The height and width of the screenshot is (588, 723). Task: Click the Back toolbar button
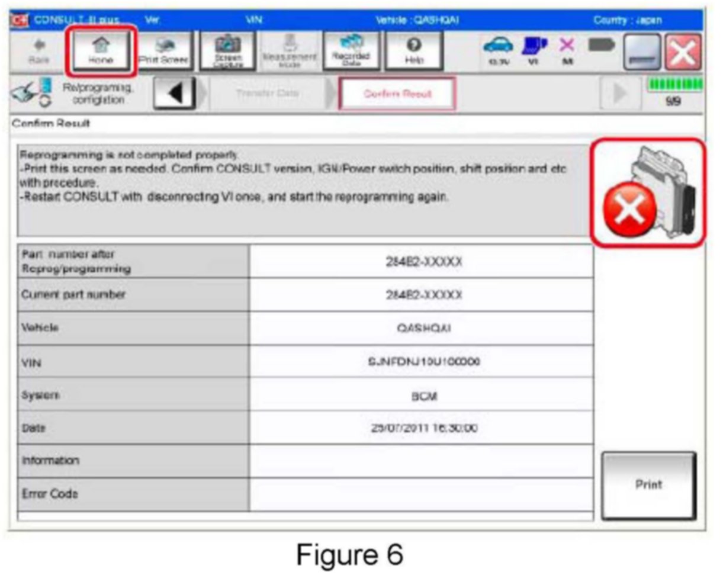(39, 51)
